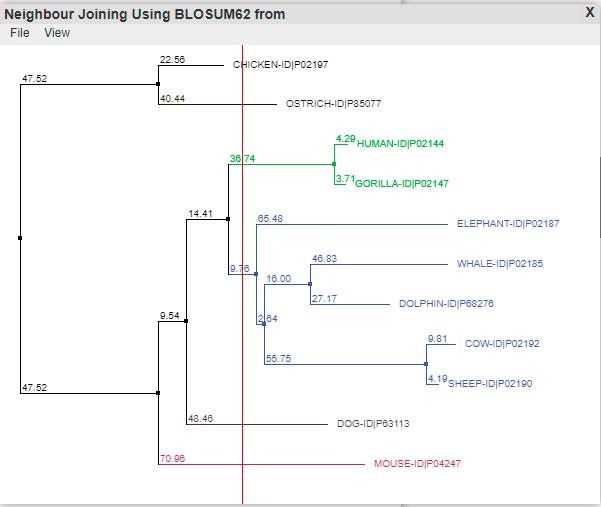
Task: Choose the SHEEP-ID|P02190 leaf
Action: 490,384
